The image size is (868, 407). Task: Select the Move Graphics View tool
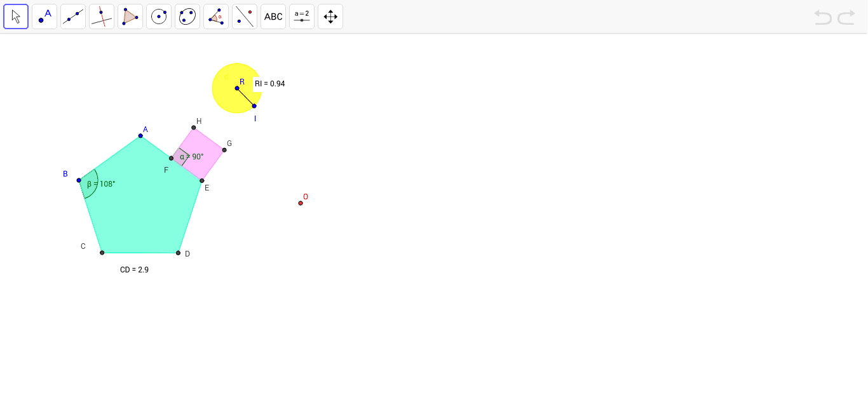330,17
